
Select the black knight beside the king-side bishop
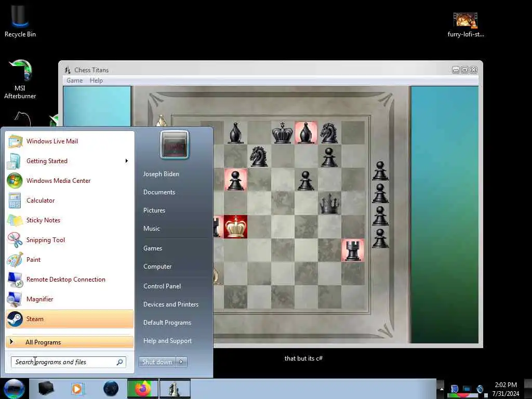[x=329, y=133]
